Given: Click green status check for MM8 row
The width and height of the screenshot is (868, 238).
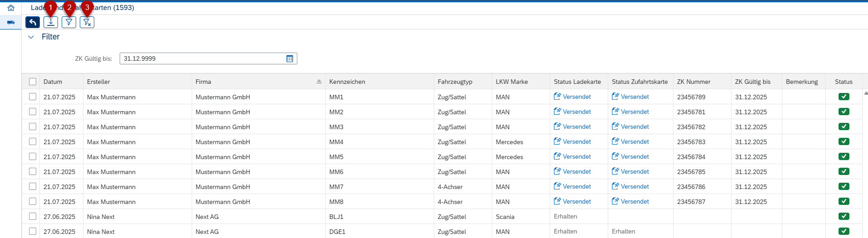Looking at the screenshot, I should [844, 201].
